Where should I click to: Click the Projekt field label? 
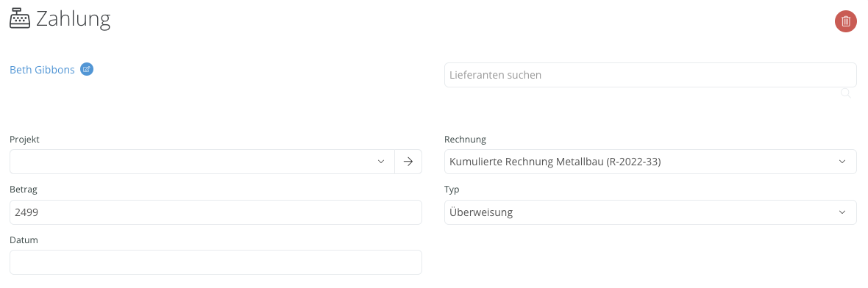[x=24, y=140]
